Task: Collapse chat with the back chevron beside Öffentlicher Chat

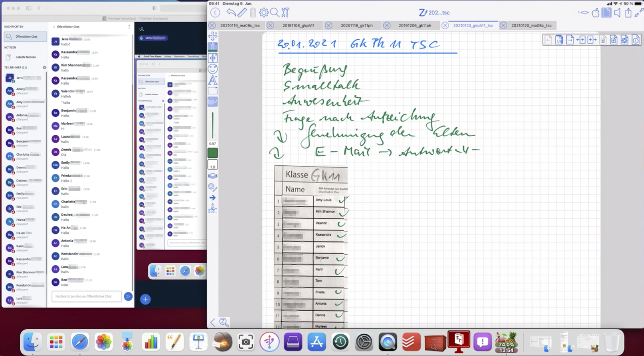Action: (x=54, y=27)
